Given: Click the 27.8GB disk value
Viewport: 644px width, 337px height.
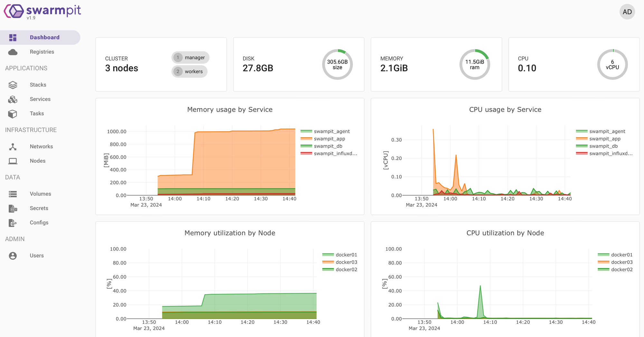Looking at the screenshot, I should tap(258, 68).
